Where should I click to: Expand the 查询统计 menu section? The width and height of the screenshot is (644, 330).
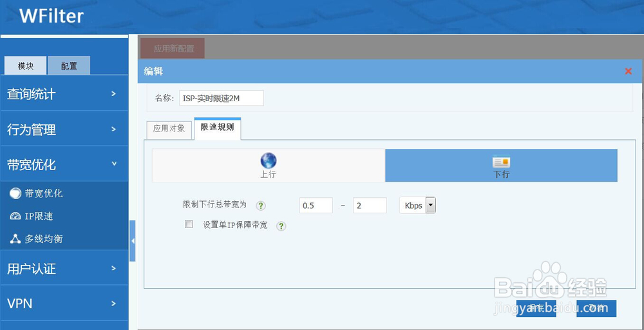(x=64, y=93)
